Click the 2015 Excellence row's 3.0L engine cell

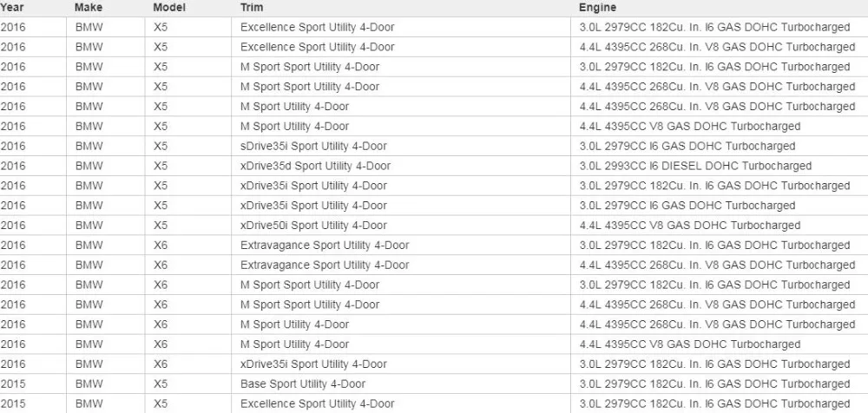(714, 404)
